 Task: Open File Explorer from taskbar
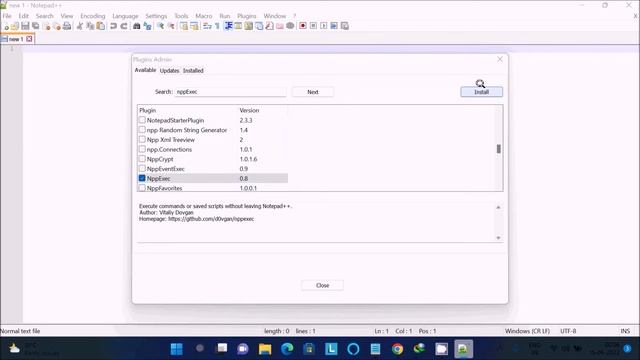(x=265, y=349)
